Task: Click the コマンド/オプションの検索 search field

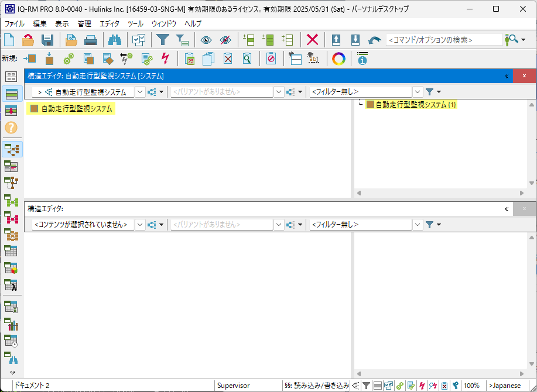Action: pyautogui.click(x=443, y=40)
